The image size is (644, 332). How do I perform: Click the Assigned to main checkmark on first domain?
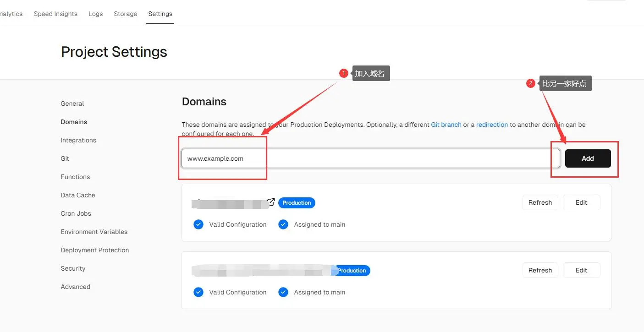pyautogui.click(x=283, y=224)
